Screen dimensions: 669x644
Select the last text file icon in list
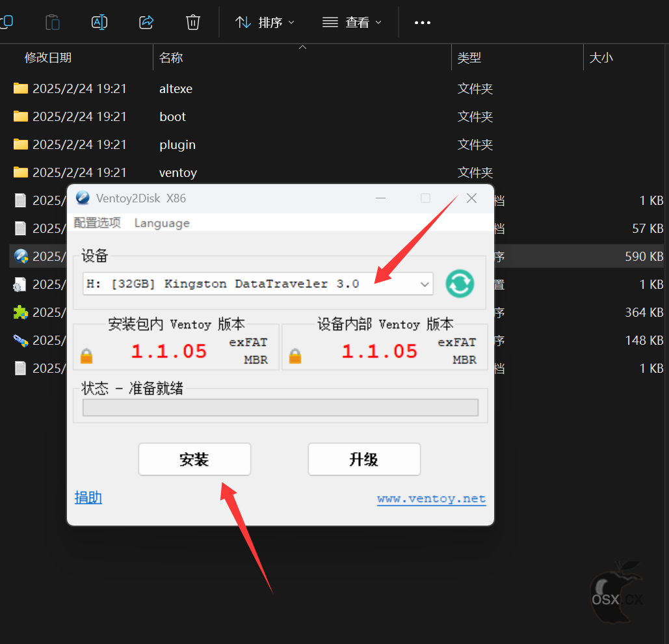click(x=21, y=368)
